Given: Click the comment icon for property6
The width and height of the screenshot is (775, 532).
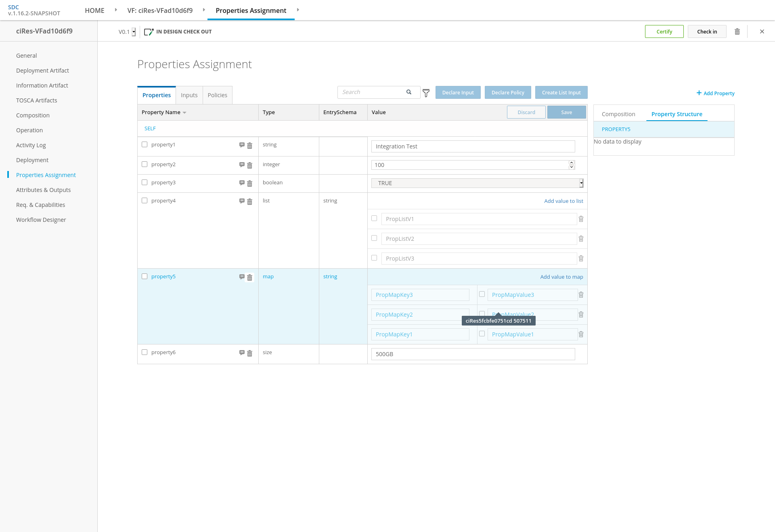Looking at the screenshot, I should pyautogui.click(x=242, y=353).
